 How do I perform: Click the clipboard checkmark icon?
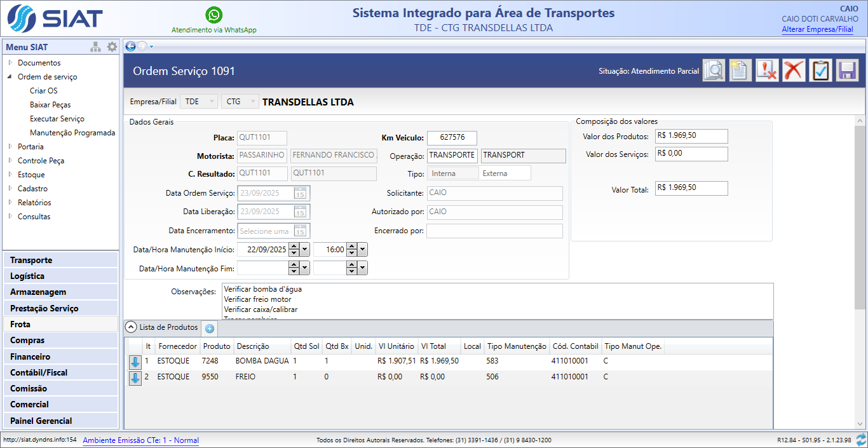(x=820, y=71)
